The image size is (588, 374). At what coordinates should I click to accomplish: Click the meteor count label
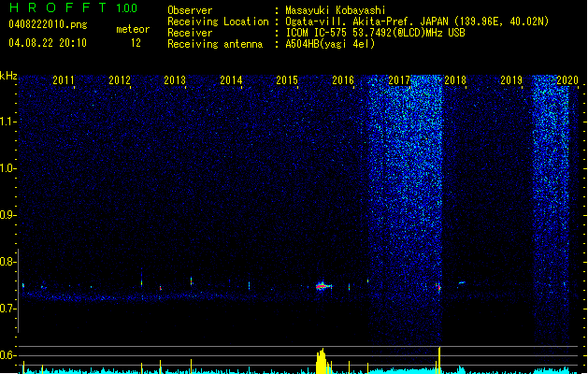[133, 29]
